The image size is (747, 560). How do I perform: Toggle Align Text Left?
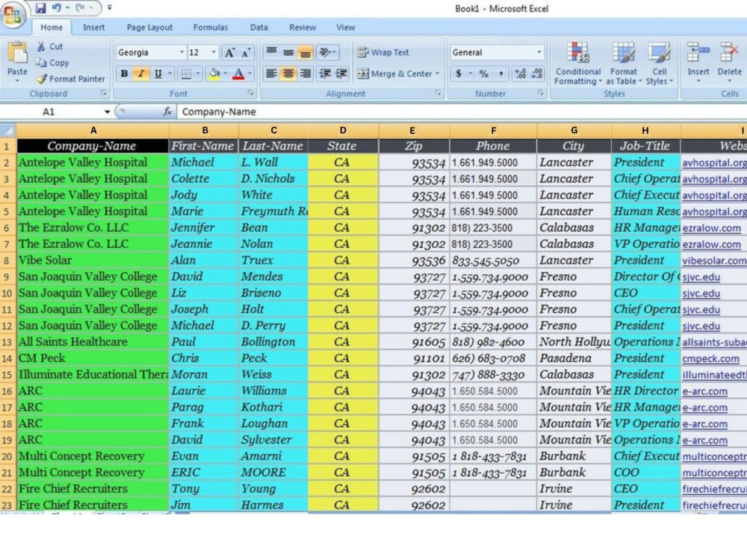coord(272,73)
